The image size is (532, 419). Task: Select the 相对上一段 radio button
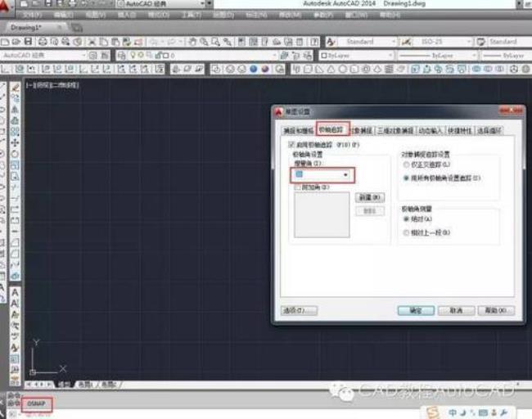(406, 232)
